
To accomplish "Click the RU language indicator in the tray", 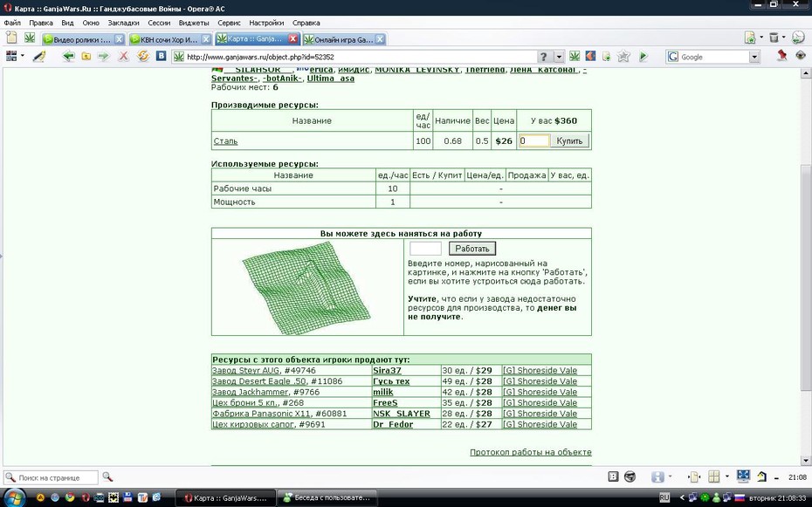I will [664, 497].
